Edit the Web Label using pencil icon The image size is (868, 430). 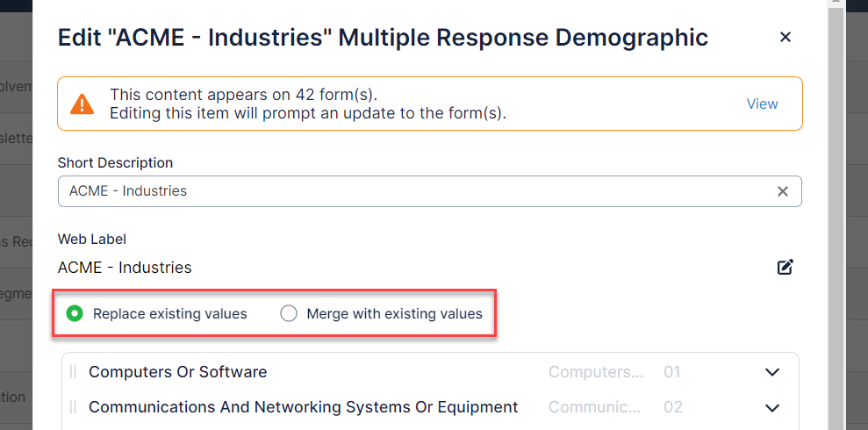(x=786, y=268)
